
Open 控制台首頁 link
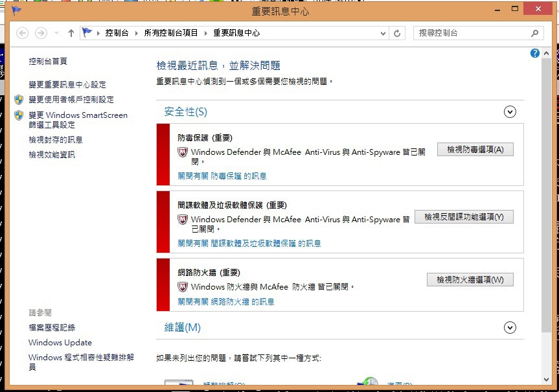(x=48, y=62)
